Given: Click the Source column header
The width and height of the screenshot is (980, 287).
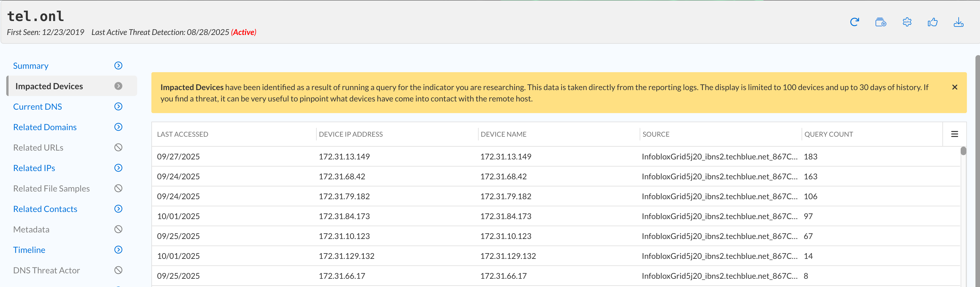Looking at the screenshot, I should point(656,134).
